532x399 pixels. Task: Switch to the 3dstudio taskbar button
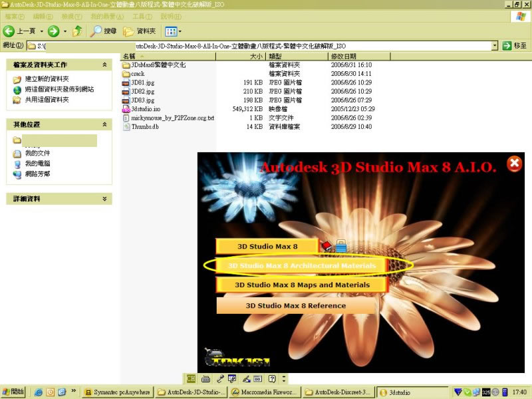412,392
